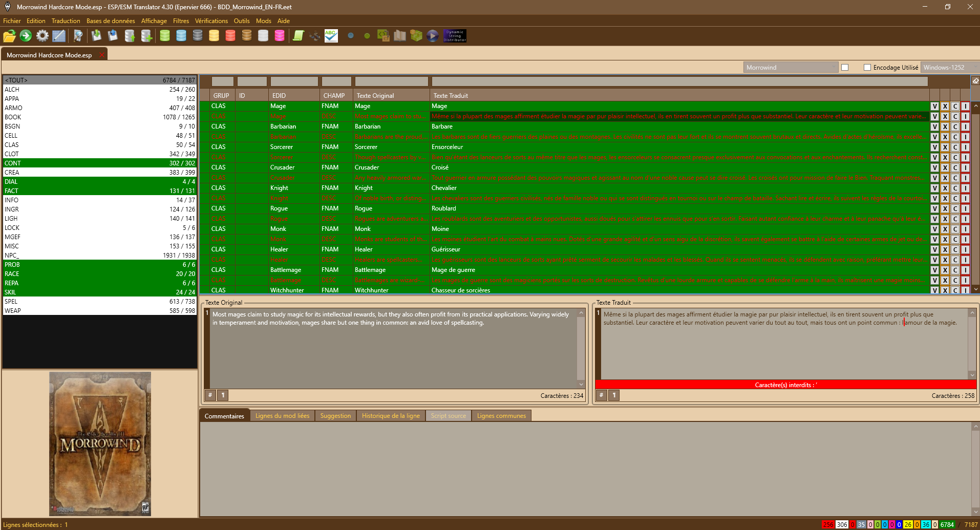This screenshot has height=530, width=980.
Task: Click the eraser icon above the table
Action: 975,81
